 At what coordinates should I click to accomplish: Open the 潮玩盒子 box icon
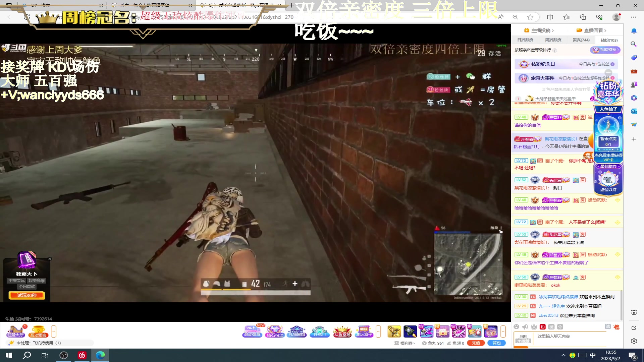[364, 331]
